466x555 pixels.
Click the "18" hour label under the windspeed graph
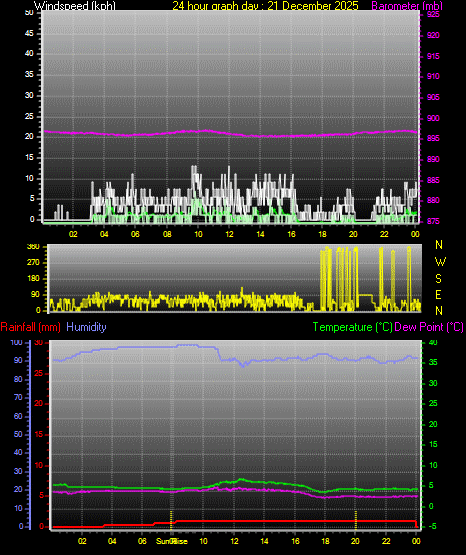point(322,234)
